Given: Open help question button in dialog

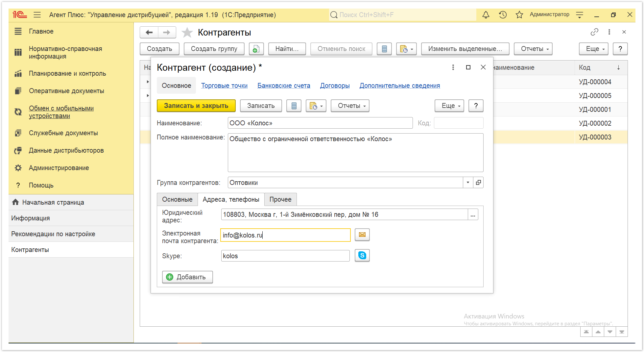Looking at the screenshot, I should pos(476,106).
